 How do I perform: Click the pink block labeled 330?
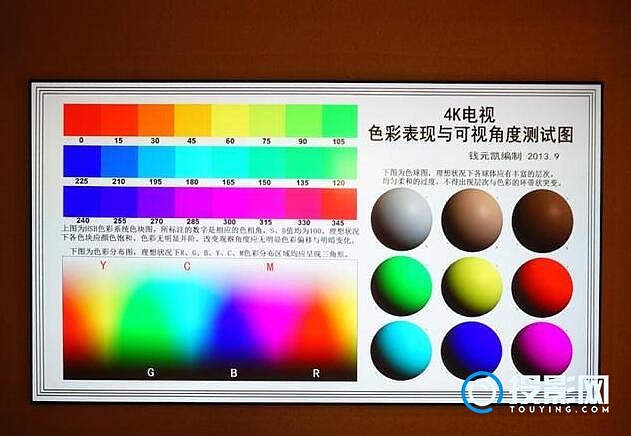[304, 203]
